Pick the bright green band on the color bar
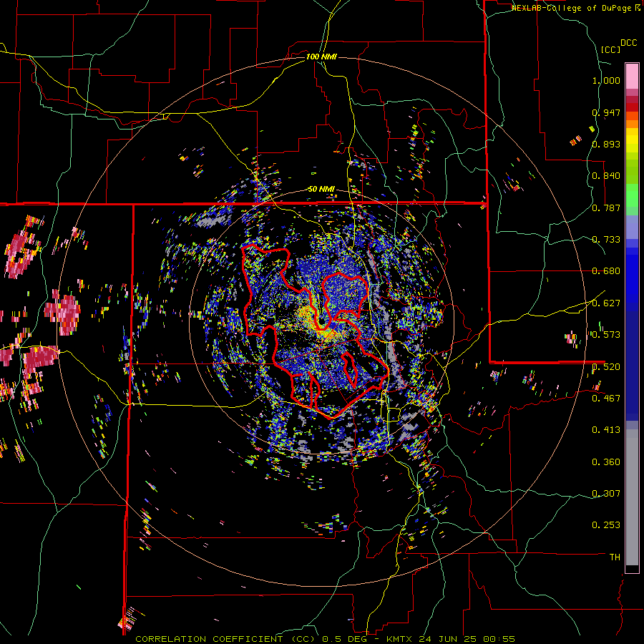This screenshot has height=644, width=644. click(632, 195)
